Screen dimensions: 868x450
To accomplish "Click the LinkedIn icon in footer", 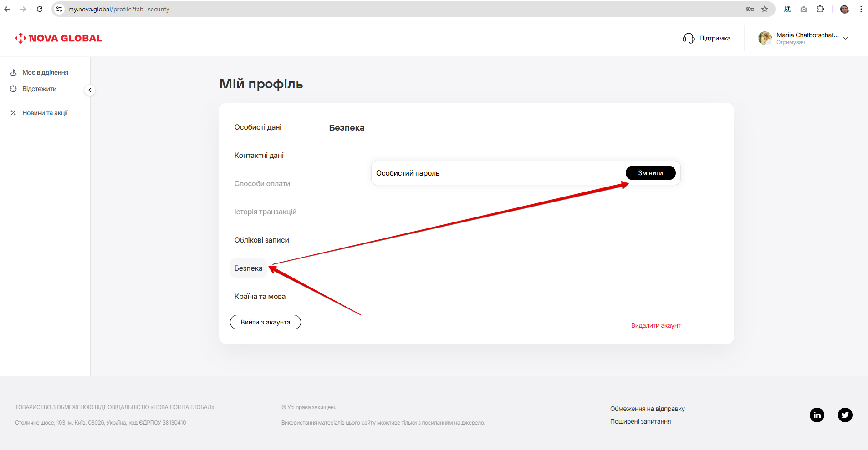I will (x=817, y=415).
